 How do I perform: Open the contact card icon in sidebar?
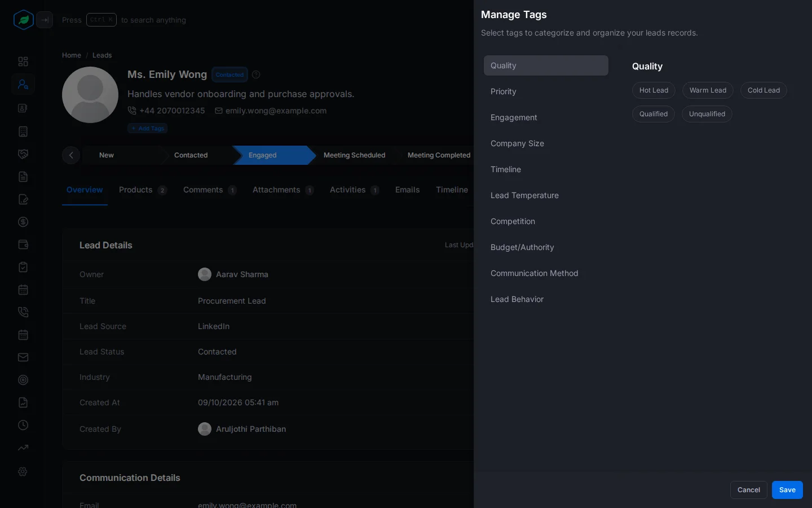pyautogui.click(x=23, y=108)
